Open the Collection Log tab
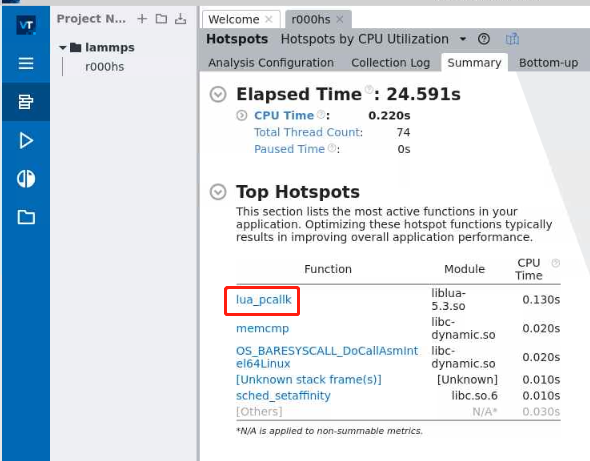Image resolution: width=590 pixels, height=461 pixels. point(390,63)
